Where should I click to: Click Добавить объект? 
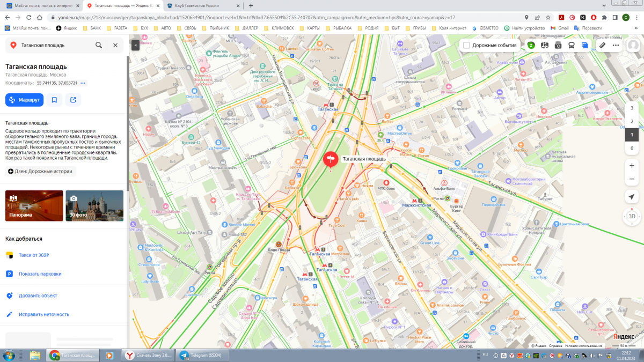point(38,295)
